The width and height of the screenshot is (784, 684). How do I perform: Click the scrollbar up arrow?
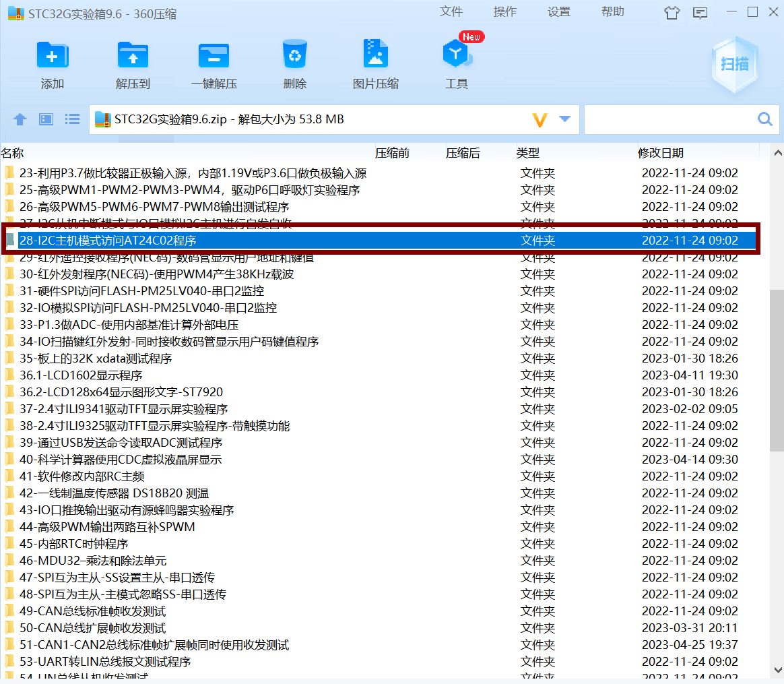777,153
